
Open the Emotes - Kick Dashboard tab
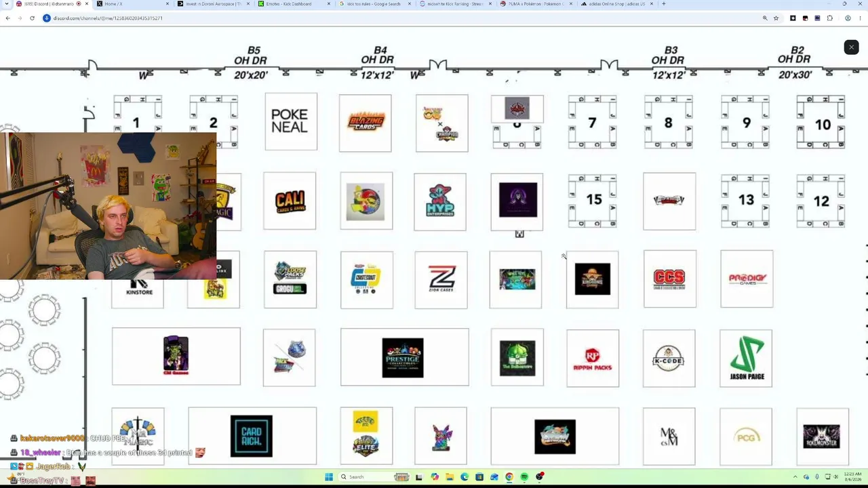(x=293, y=4)
